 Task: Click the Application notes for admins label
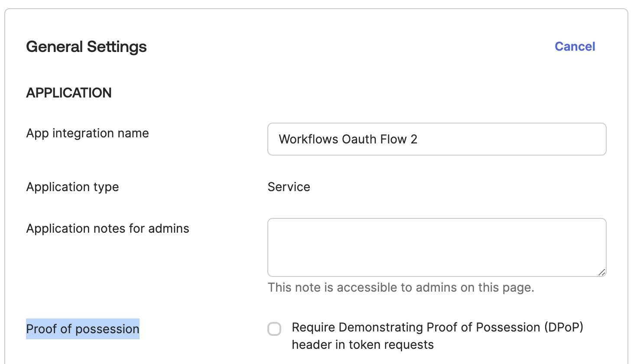coord(107,228)
